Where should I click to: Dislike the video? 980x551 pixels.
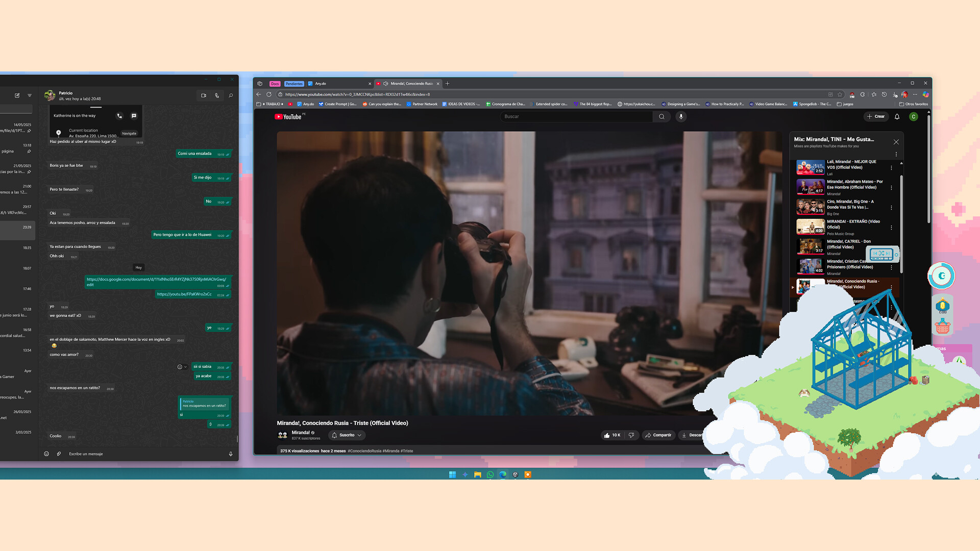(631, 435)
